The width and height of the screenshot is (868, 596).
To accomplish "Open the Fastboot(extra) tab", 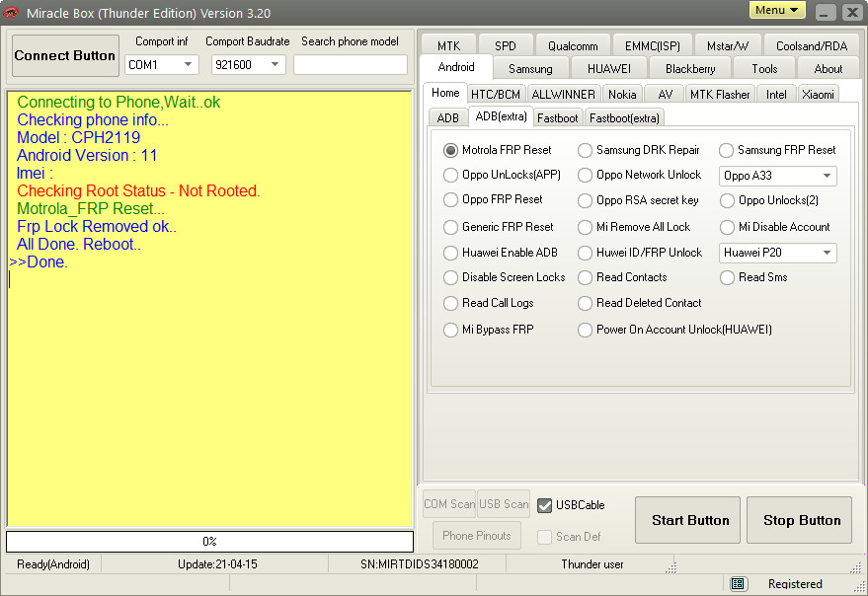I will pyautogui.click(x=624, y=117).
